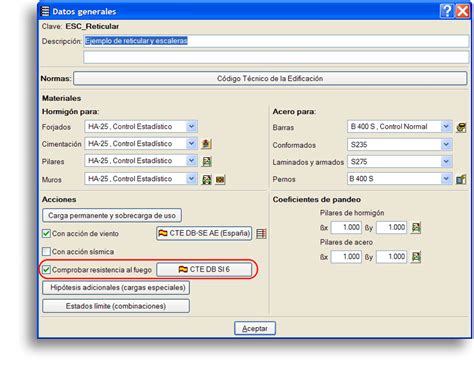Click Carga permanente y sobrecarga de uso
474x373 pixels.
click(112, 216)
